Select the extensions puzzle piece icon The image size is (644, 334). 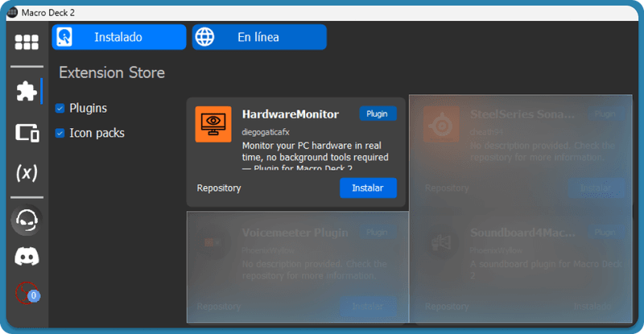coord(27,91)
